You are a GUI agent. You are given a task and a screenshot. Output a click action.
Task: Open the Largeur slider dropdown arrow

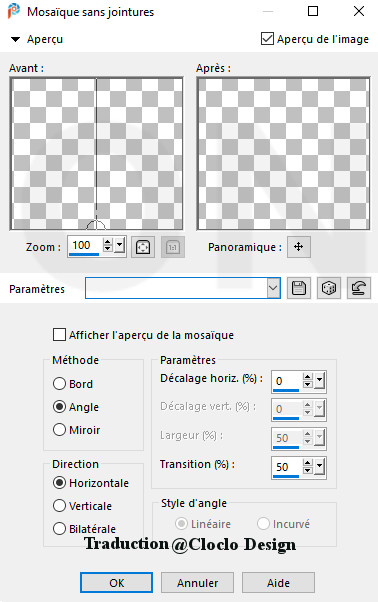tap(319, 437)
